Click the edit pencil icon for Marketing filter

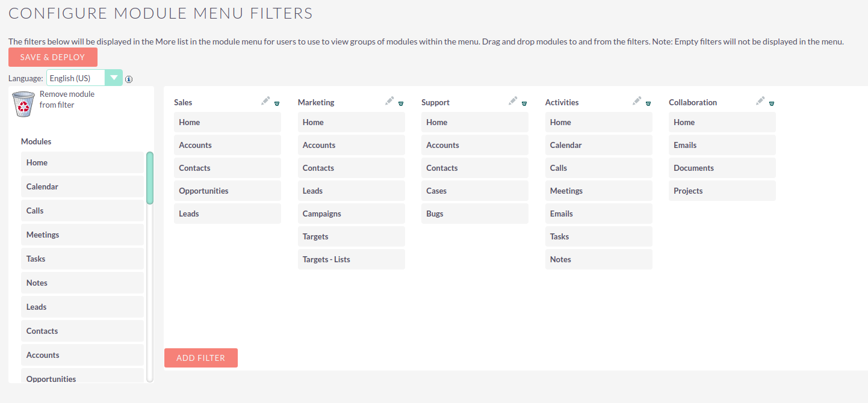tap(389, 101)
